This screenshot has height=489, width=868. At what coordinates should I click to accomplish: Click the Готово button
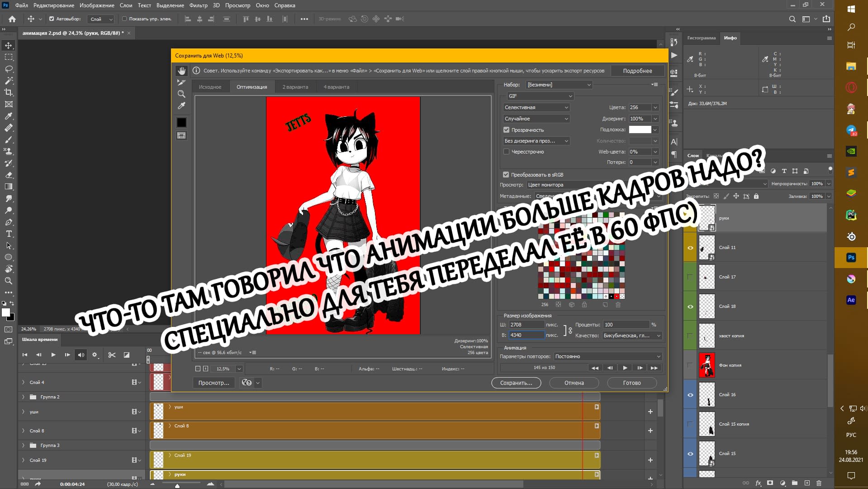(632, 383)
